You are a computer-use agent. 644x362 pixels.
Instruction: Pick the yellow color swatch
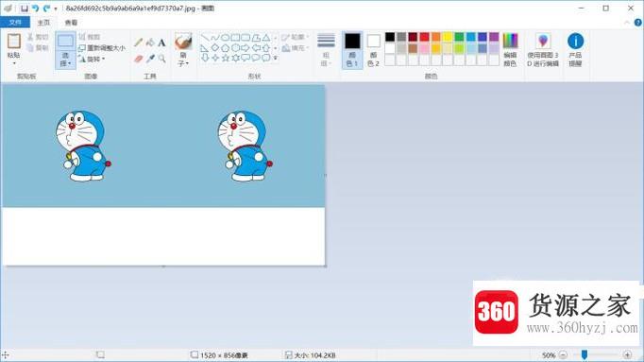tap(448, 37)
